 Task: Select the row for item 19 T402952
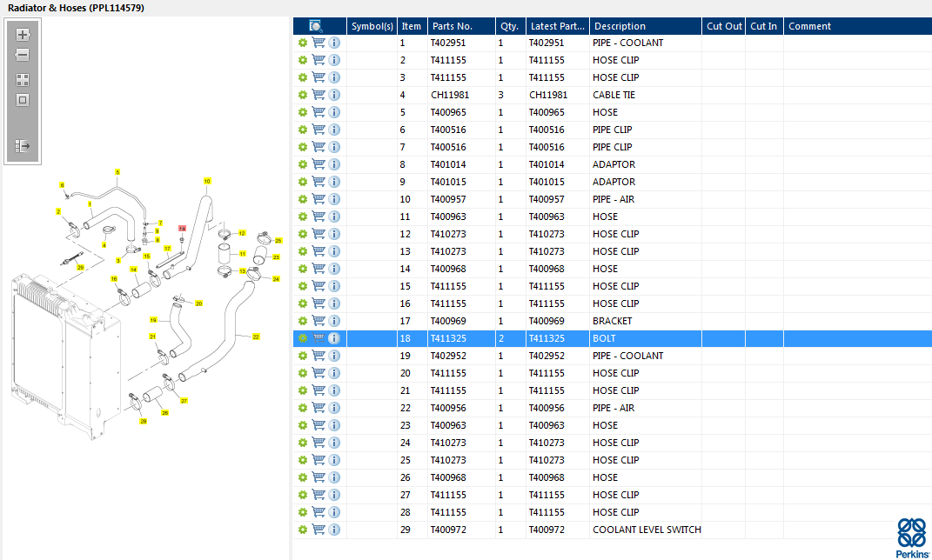click(x=613, y=356)
